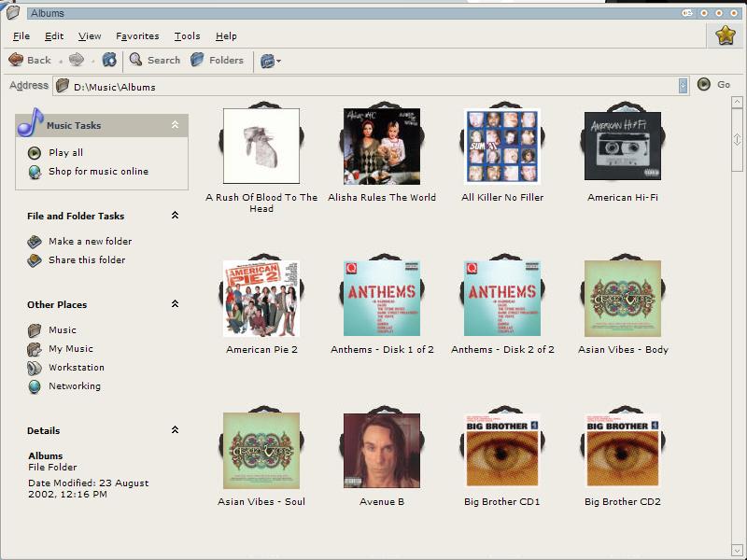
Task: Select the Big Brother CD2 album
Action: click(623, 451)
